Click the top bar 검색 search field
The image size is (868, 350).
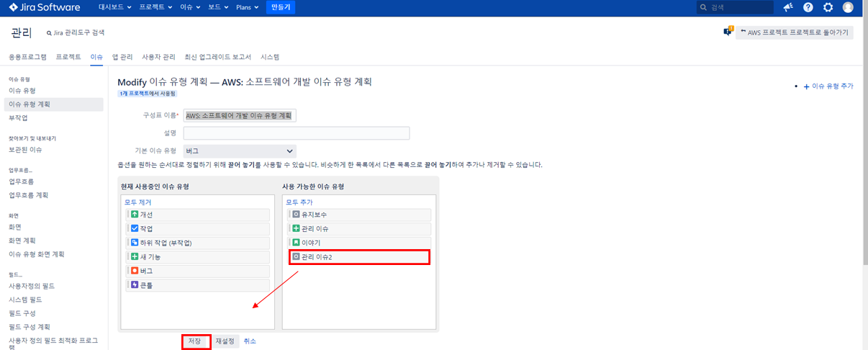coord(735,7)
